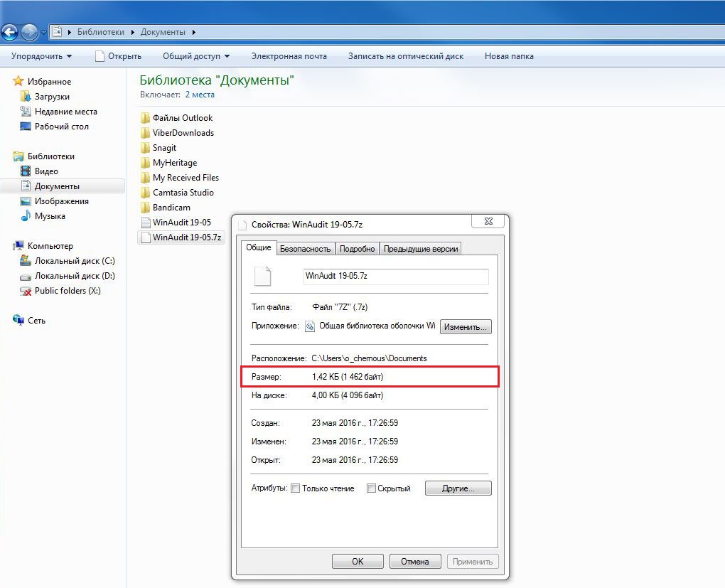
Task: Create a new folder with Новая папка
Action: [509, 56]
